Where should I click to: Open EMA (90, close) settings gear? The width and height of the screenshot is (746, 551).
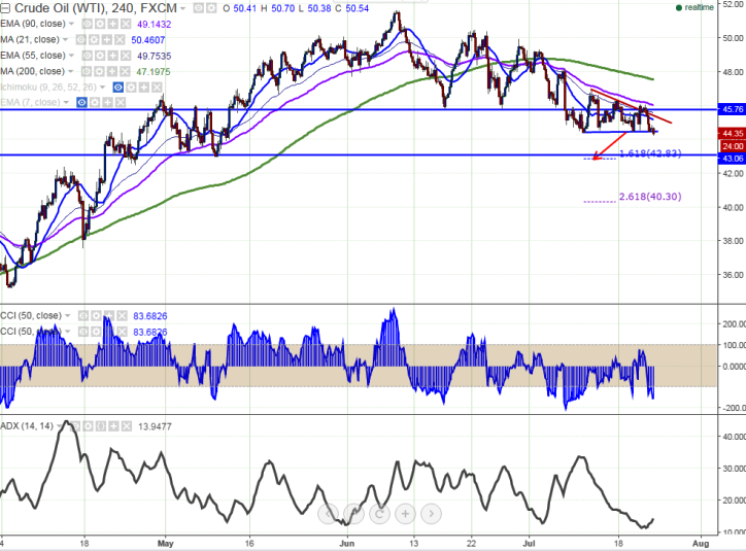pos(100,24)
